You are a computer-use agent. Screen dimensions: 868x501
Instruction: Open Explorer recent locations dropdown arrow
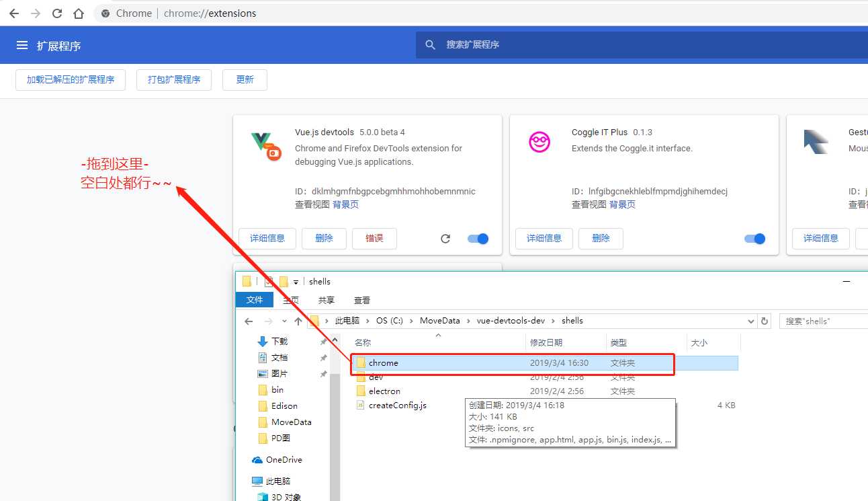285,321
